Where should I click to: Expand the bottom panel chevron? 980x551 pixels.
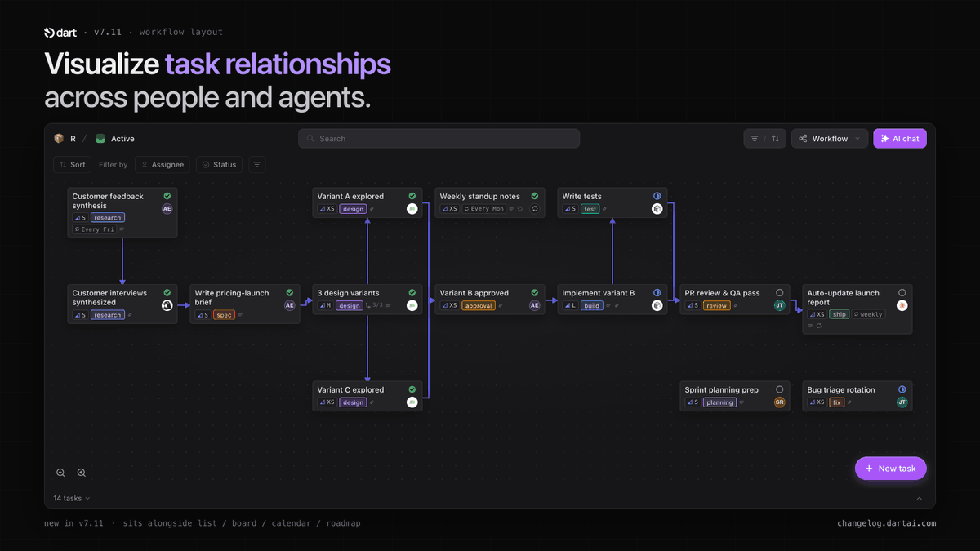click(920, 499)
